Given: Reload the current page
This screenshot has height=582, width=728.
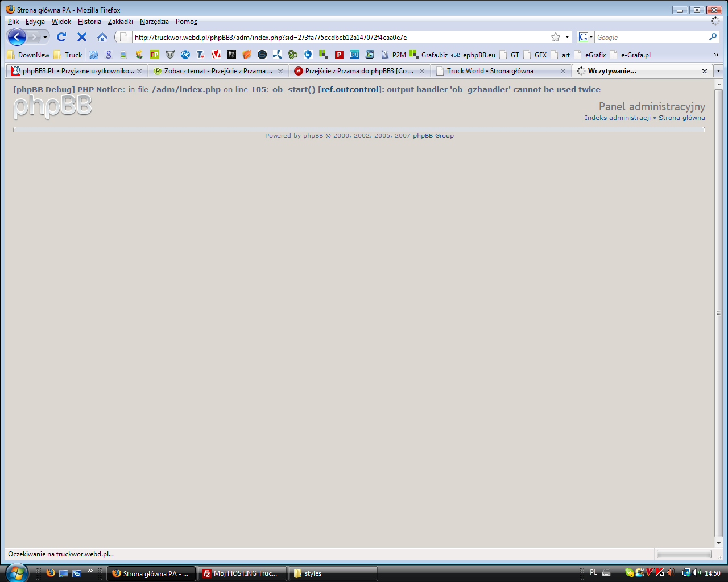Looking at the screenshot, I should (61, 38).
